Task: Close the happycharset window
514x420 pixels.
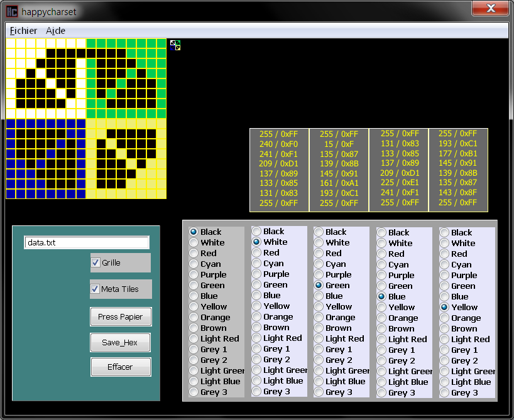Action: coord(491,9)
